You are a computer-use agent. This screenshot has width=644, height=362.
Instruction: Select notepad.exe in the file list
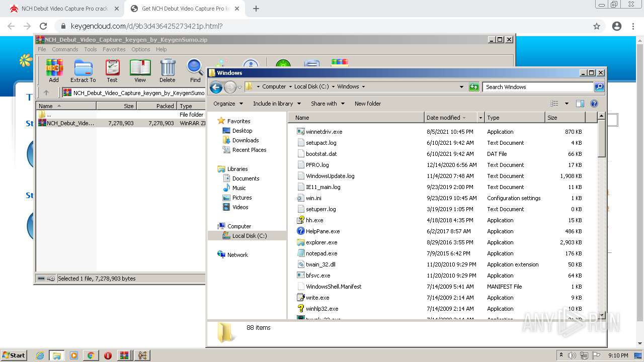322,253
